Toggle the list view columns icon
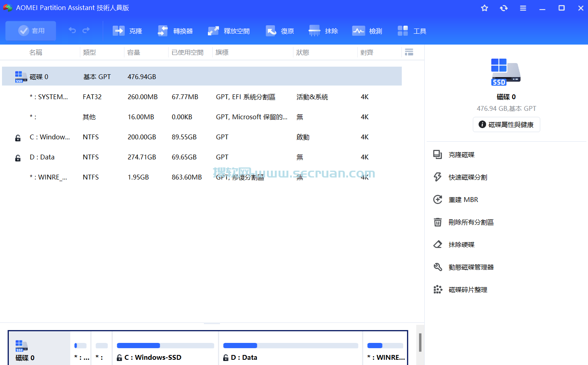The image size is (588, 365). 409,52
